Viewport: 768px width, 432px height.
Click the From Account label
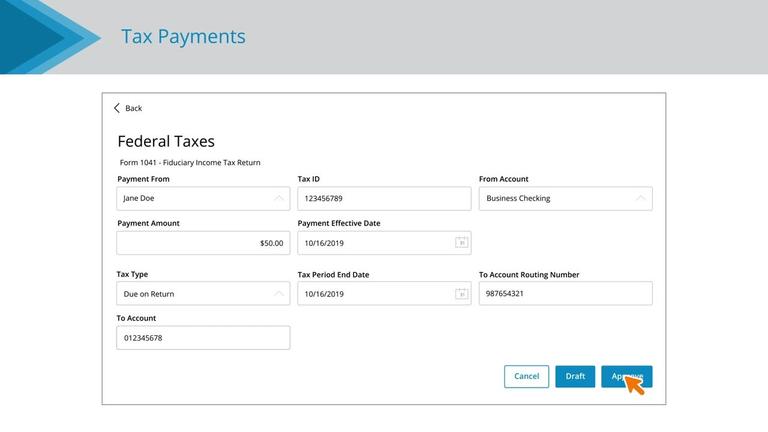click(504, 179)
